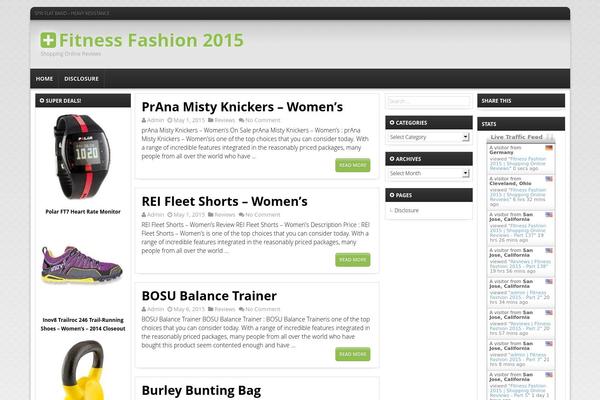
Task: Click Admin author link on PrAna post
Action: click(x=155, y=120)
